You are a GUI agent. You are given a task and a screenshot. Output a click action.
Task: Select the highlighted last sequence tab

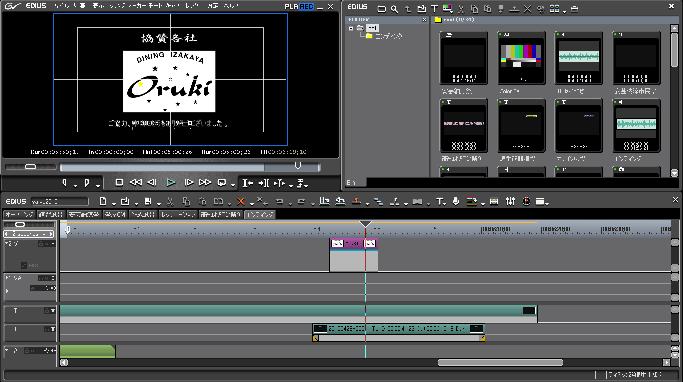coord(260,214)
